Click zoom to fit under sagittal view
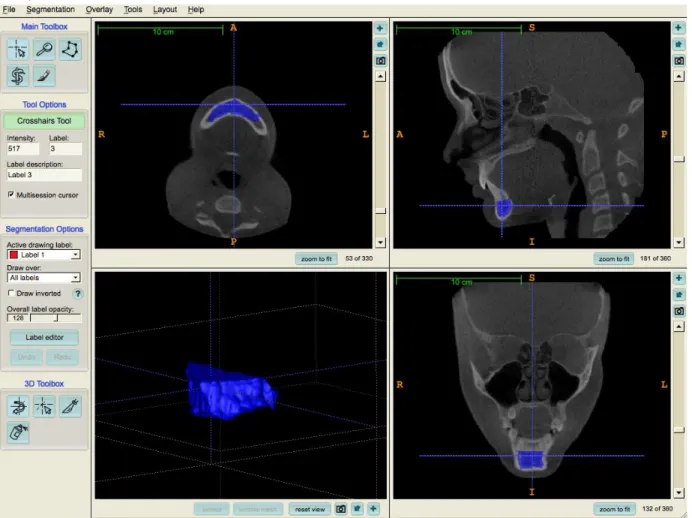Image resolution: width=692 pixels, height=518 pixels. 614,259
